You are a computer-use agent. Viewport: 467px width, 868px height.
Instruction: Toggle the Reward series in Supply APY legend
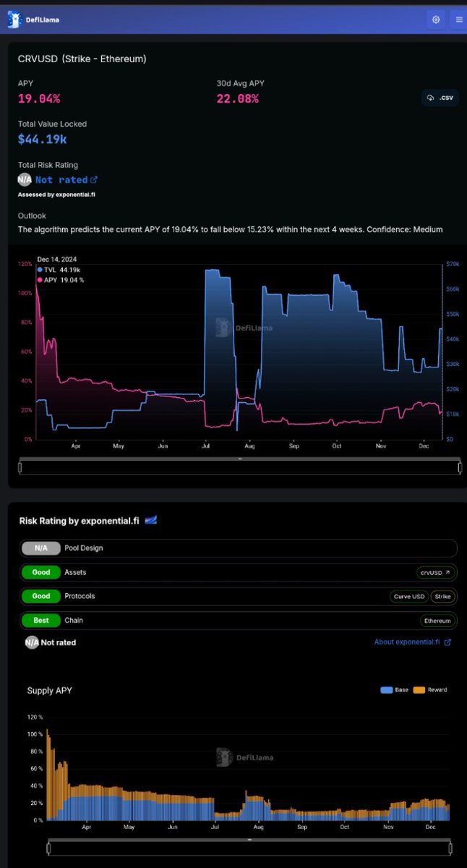pyautogui.click(x=430, y=690)
